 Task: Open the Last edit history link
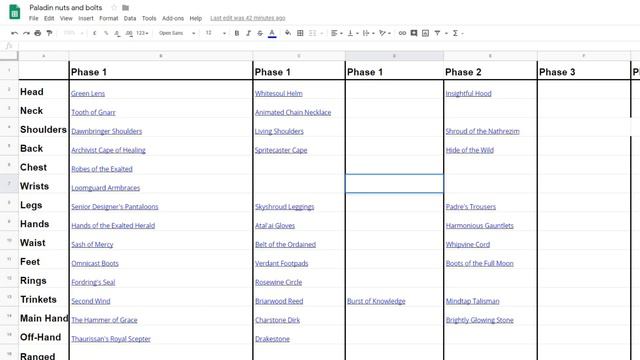point(248,18)
